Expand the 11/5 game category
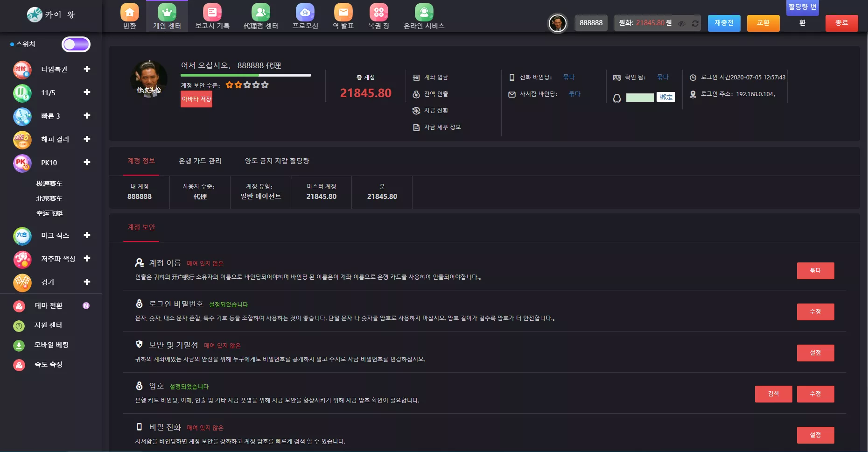The width and height of the screenshot is (868, 452). coord(87,92)
